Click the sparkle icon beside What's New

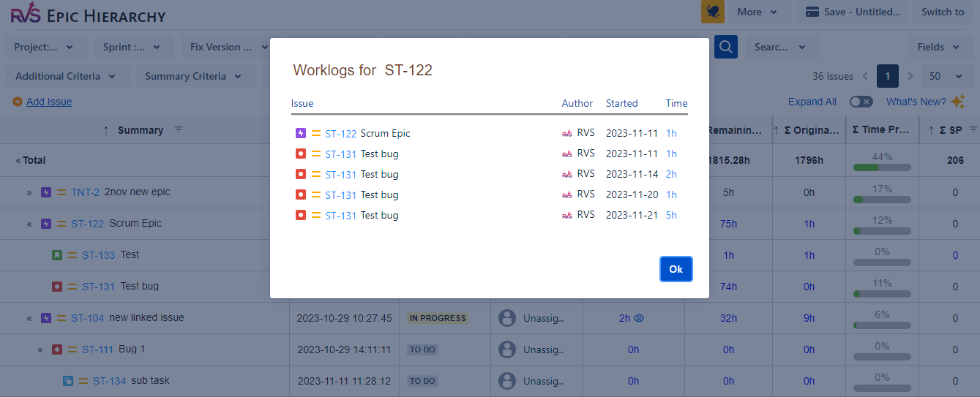point(958,102)
